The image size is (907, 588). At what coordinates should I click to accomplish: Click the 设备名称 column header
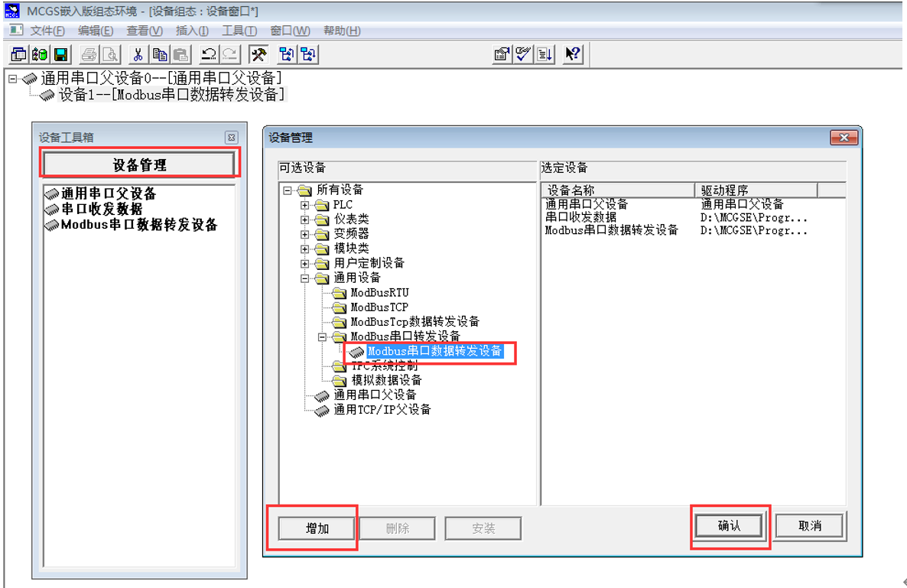point(618,190)
